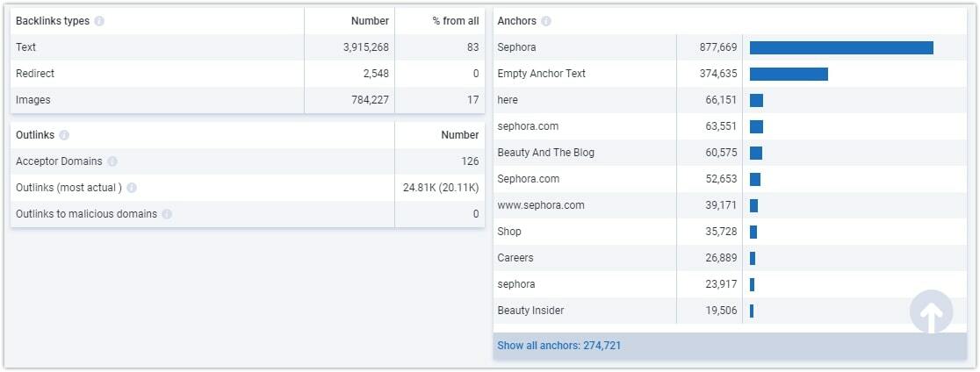Screen dimensions: 980x372
Task: Click info icon next to Backlinks types
Action: pyautogui.click(x=99, y=21)
